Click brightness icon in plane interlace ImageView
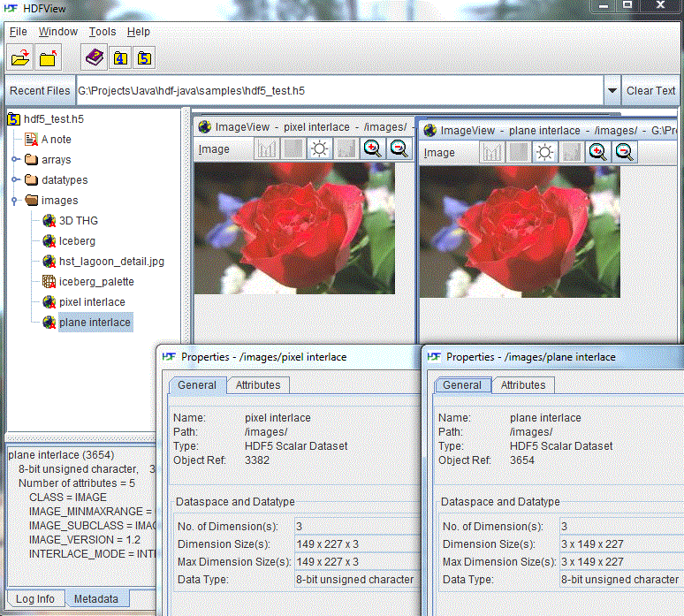 click(544, 153)
